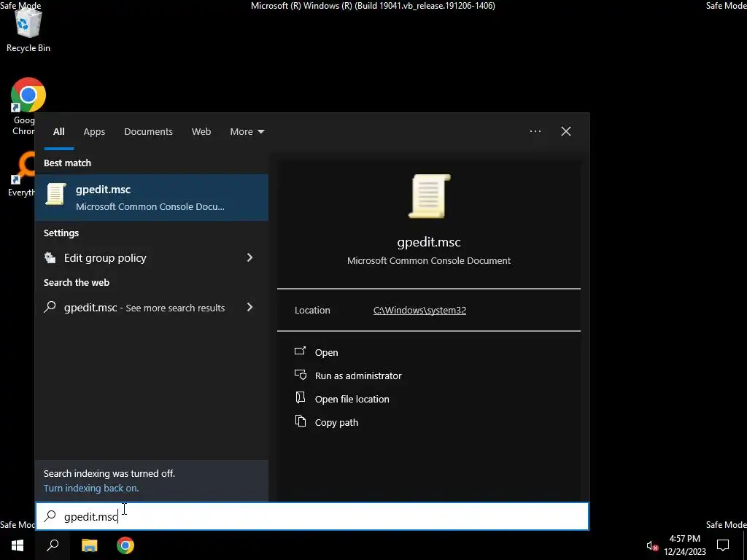Screen dimensions: 747x560
Task: Open the More filter dropdown
Action: coord(247,131)
